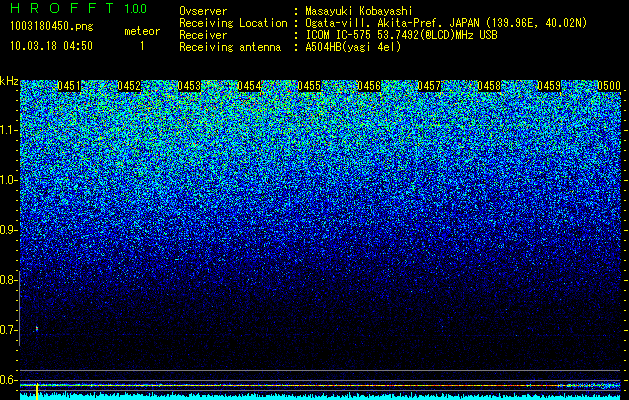Screen dimensions: 629x400
Task: Click the 0458 time marker
Action: [x=489, y=86]
